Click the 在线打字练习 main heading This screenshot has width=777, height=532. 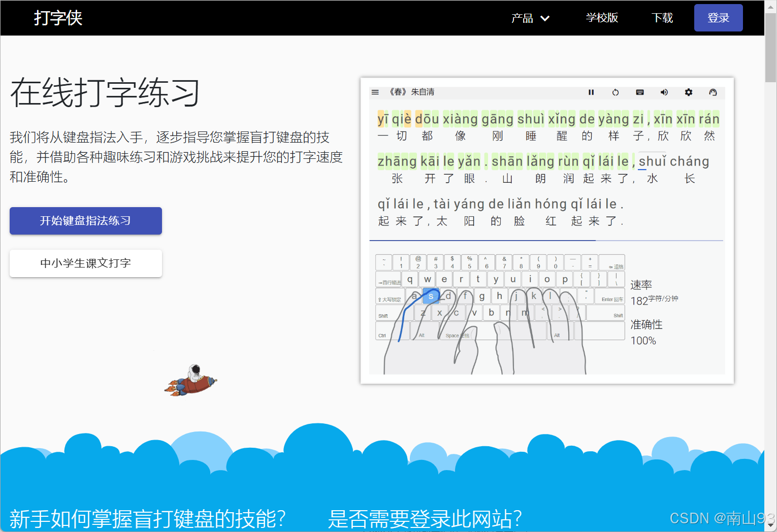click(x=105, y=92)
